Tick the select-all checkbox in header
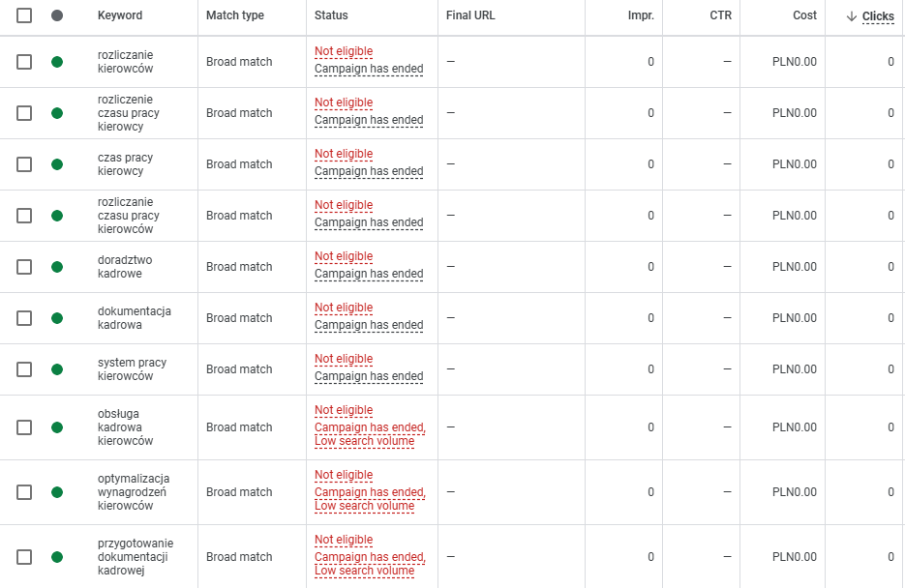This screenshot has height=588, width=905. [24, 16]
